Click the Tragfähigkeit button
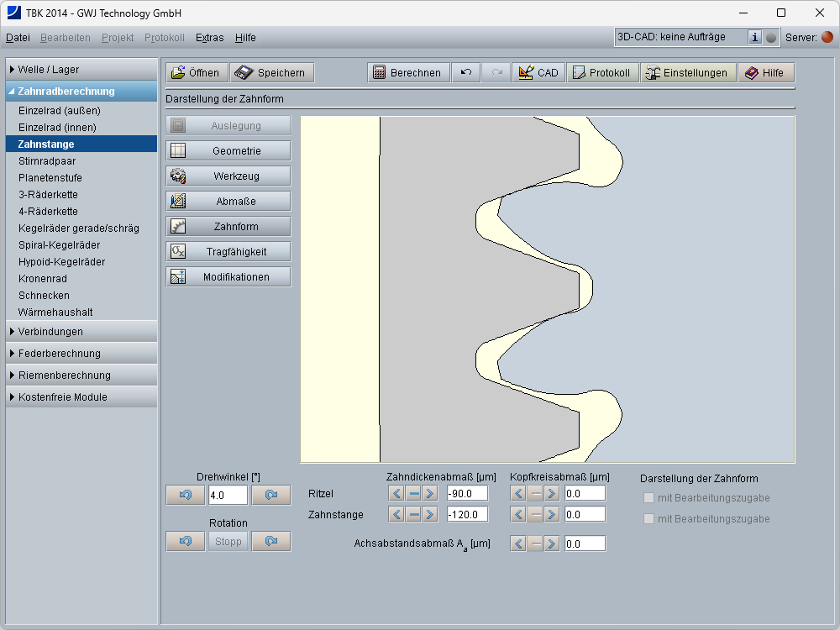The image size is (840, 630). (228, 252)
